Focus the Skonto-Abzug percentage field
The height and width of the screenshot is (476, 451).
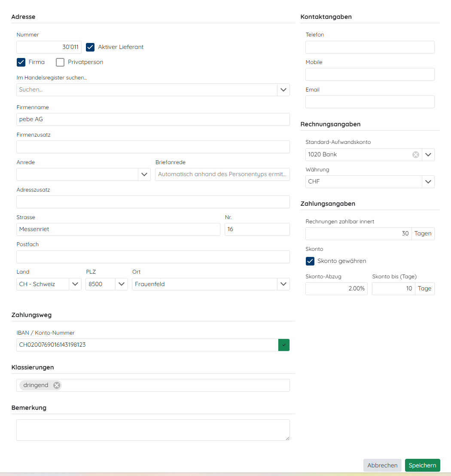(336, 289)
